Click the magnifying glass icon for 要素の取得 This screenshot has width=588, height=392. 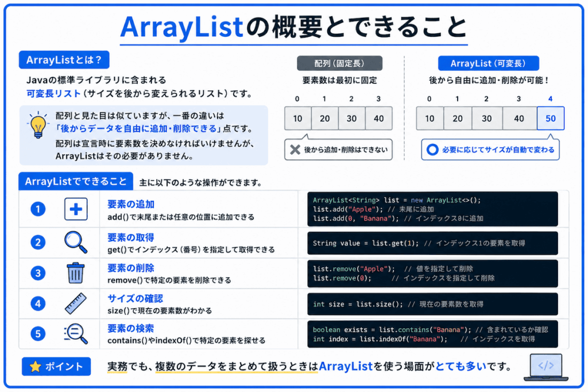pyautogui.click(x=76, y=242)
